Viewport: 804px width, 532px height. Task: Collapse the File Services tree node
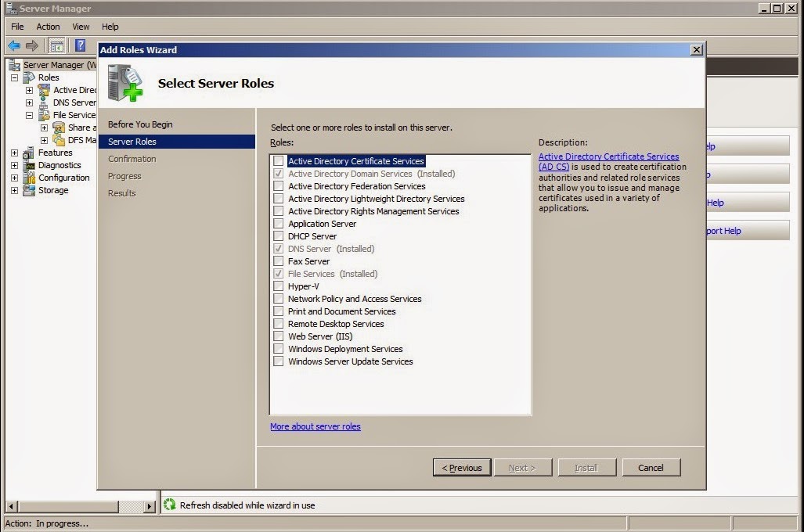pos(29,115)
